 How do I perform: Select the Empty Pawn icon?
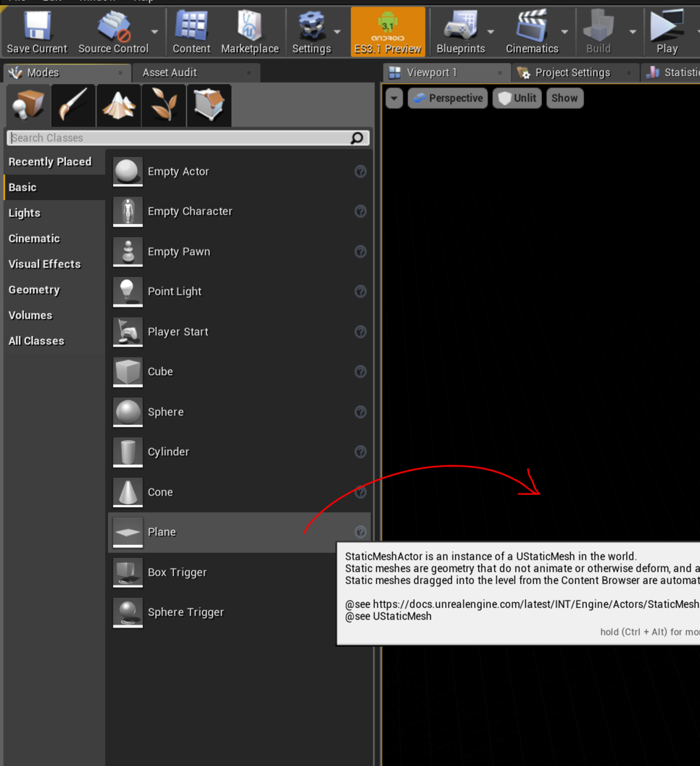pos(128,251)
